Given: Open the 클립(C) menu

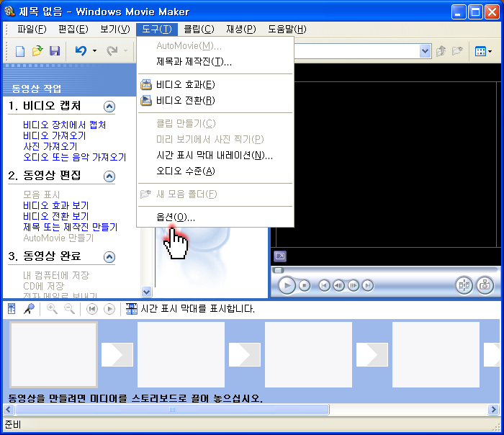Looking at the screenshot, I should (x=199, y=30).
